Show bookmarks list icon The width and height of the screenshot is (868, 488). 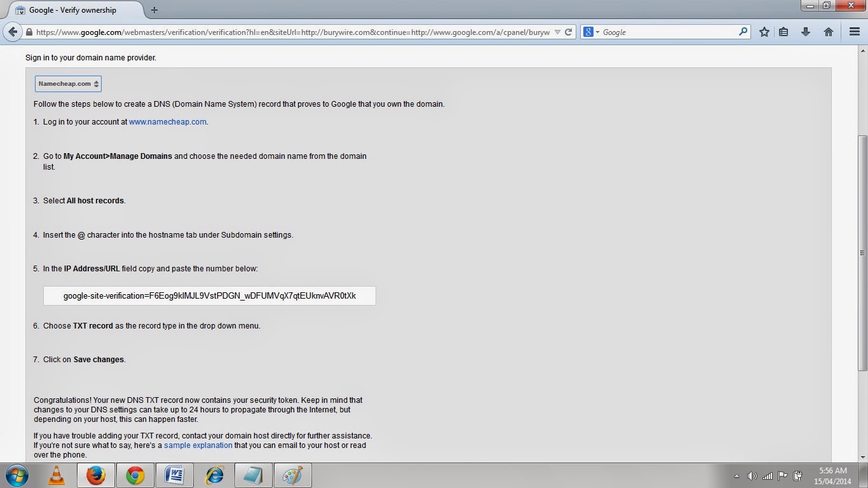784,32
